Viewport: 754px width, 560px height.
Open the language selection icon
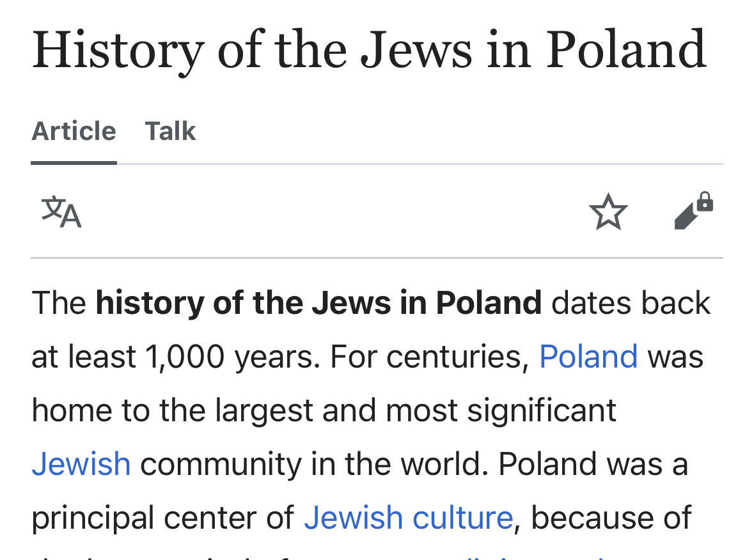coord(61,213)
